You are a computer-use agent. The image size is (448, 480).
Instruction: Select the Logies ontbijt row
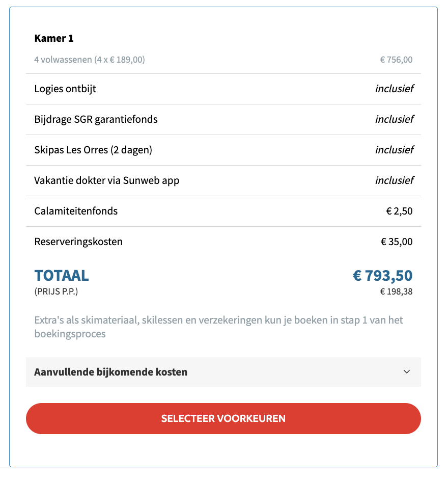(223, 89)
